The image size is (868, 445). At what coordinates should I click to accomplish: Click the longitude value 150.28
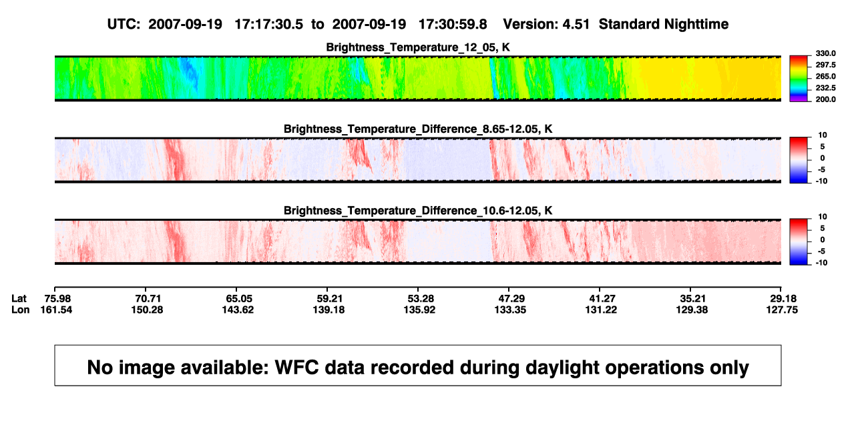pyautogui.click(x=148, y=310)
